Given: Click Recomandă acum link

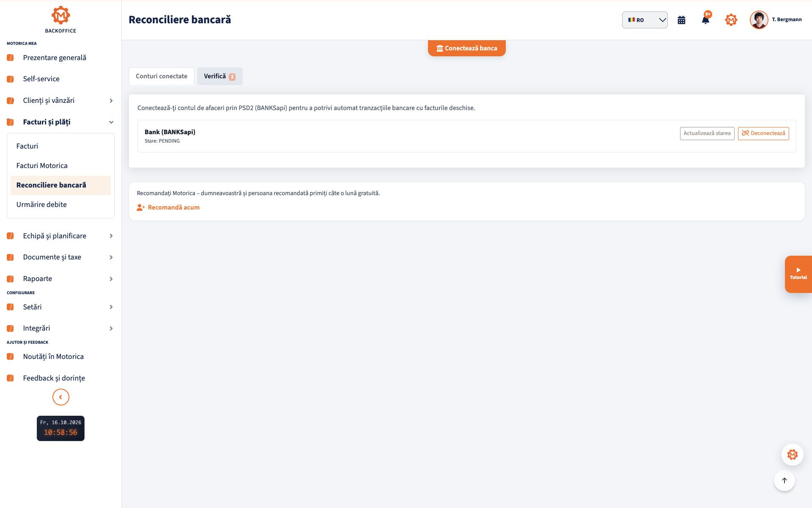Looking at the screenshot, I should tap(168, 207).
